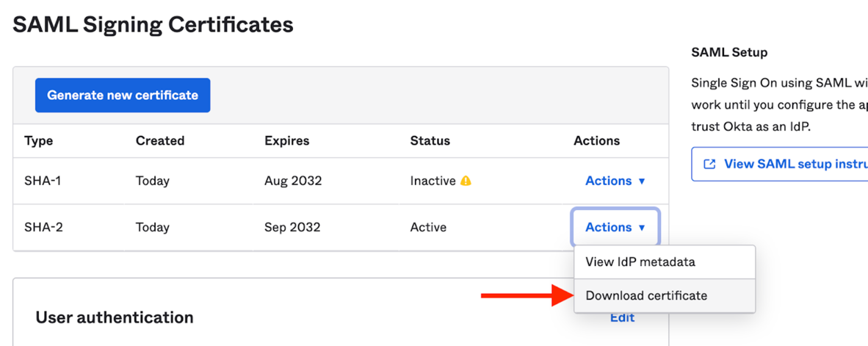Click the Expires column header
This screenshot has width=868, height=346.
coord(286,140)
